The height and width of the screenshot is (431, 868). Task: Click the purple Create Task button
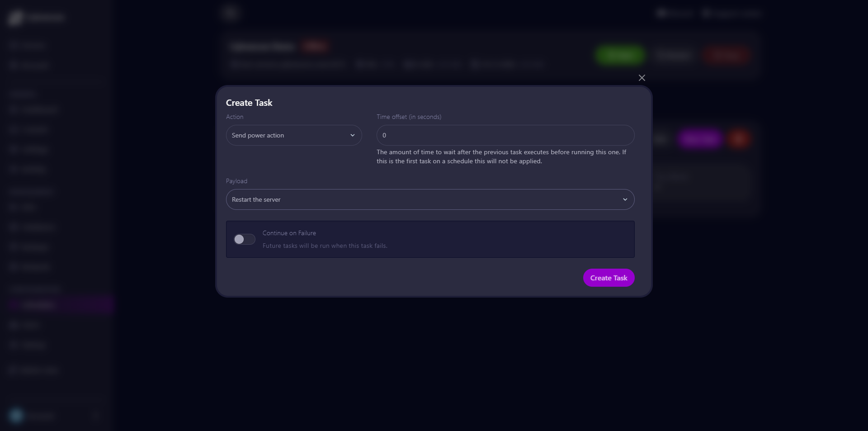[x=609, y=278]
